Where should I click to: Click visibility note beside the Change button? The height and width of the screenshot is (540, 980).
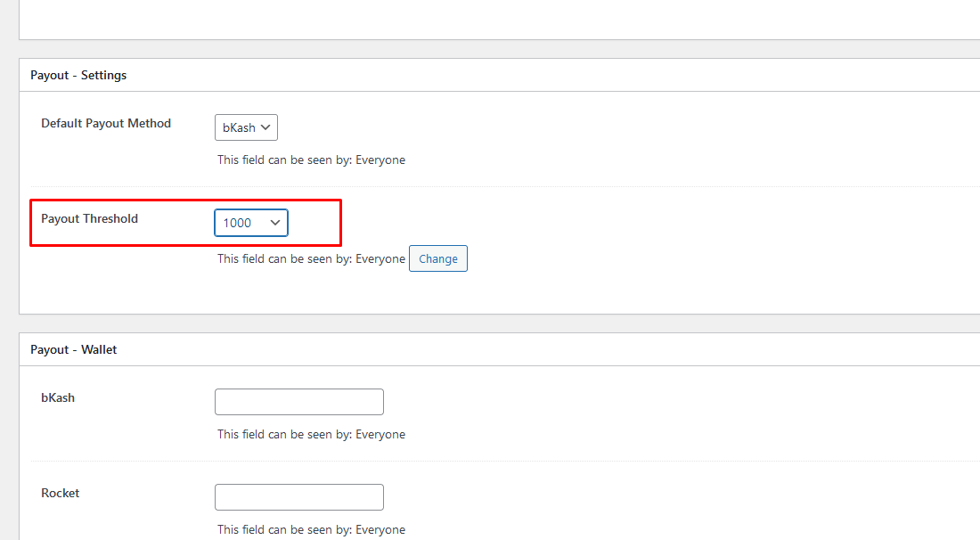tap(311, 258)
